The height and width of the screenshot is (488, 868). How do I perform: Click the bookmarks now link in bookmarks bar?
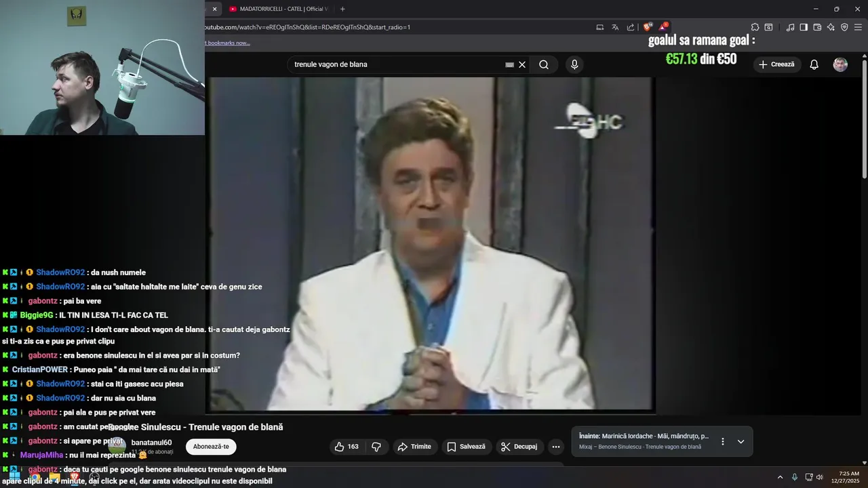(x=227, y=43)
